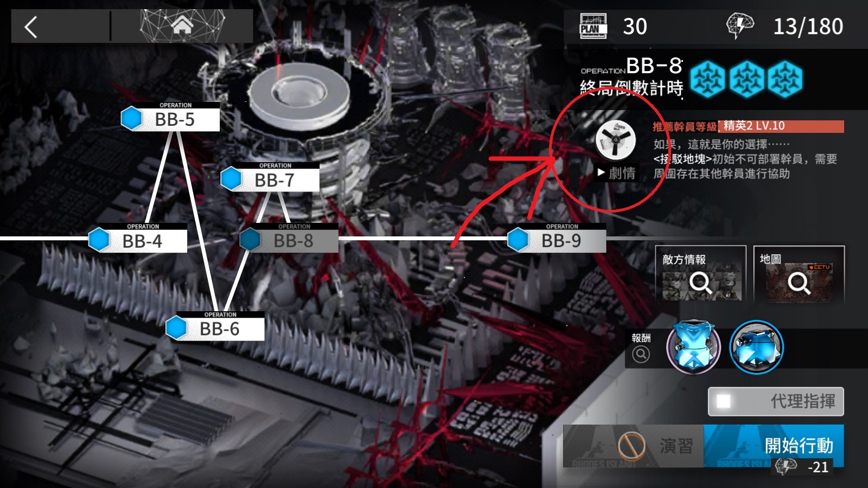Play the 劇情 story link
The image size is (868, 488).
point(616,173)
